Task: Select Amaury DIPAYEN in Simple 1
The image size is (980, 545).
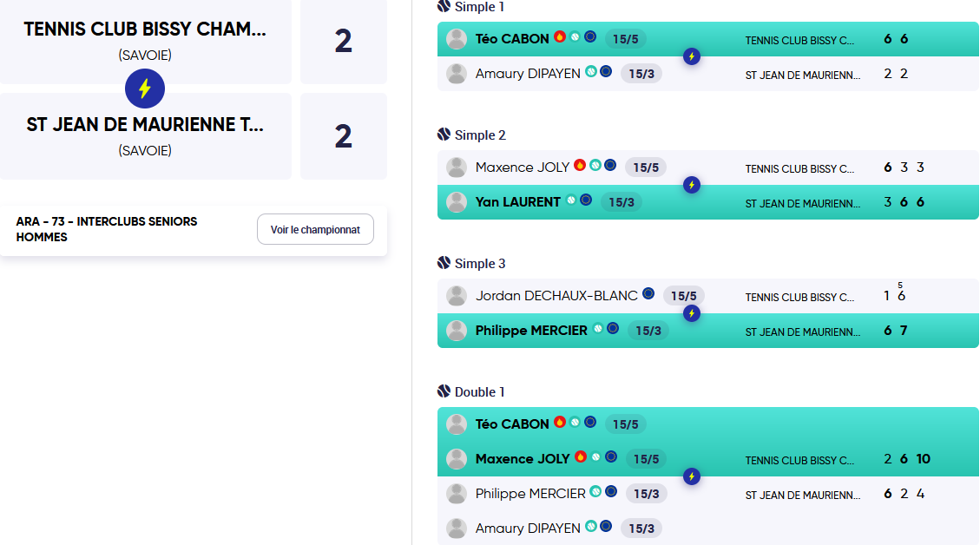Action: 528,74
